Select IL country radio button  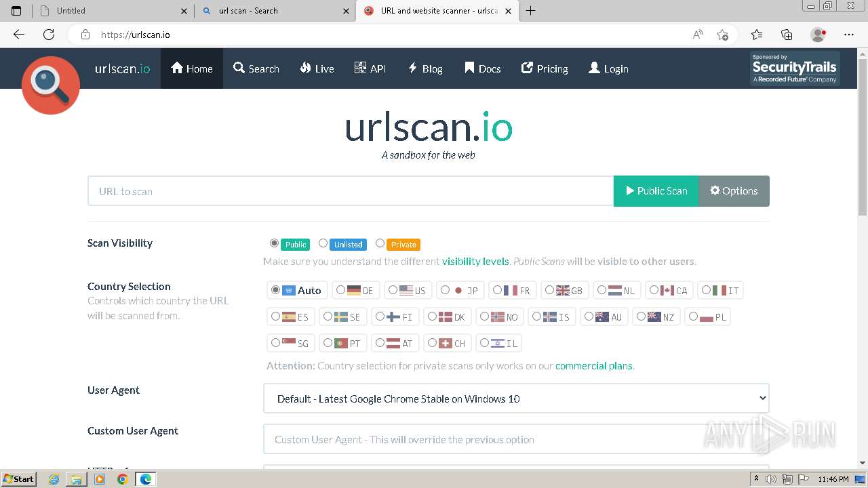pos(484,343)
